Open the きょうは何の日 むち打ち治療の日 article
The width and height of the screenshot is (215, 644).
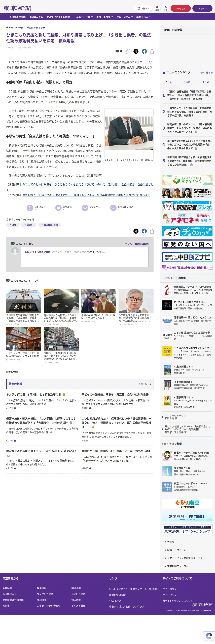point(33,395)
